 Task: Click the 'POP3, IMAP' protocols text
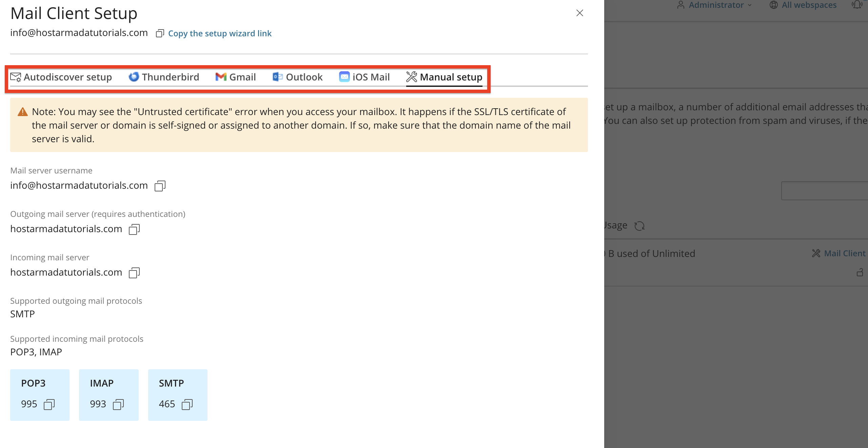click(x=36, y=352)
